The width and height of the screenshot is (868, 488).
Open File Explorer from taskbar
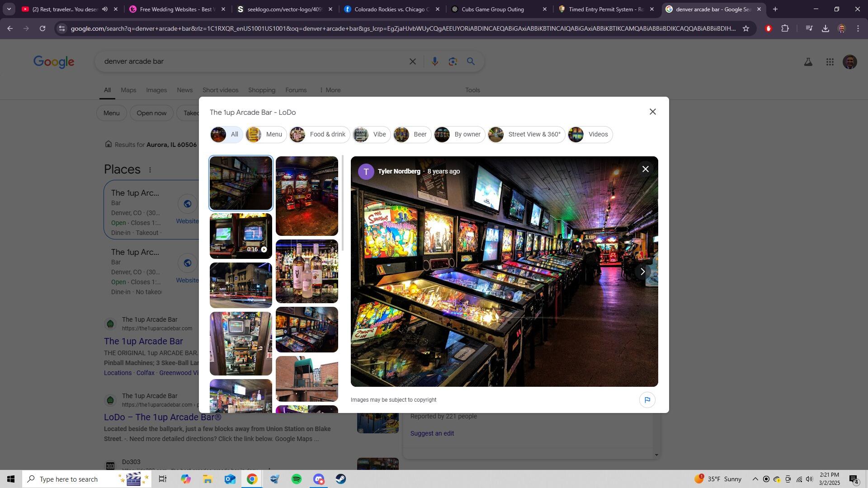(208, 479)
